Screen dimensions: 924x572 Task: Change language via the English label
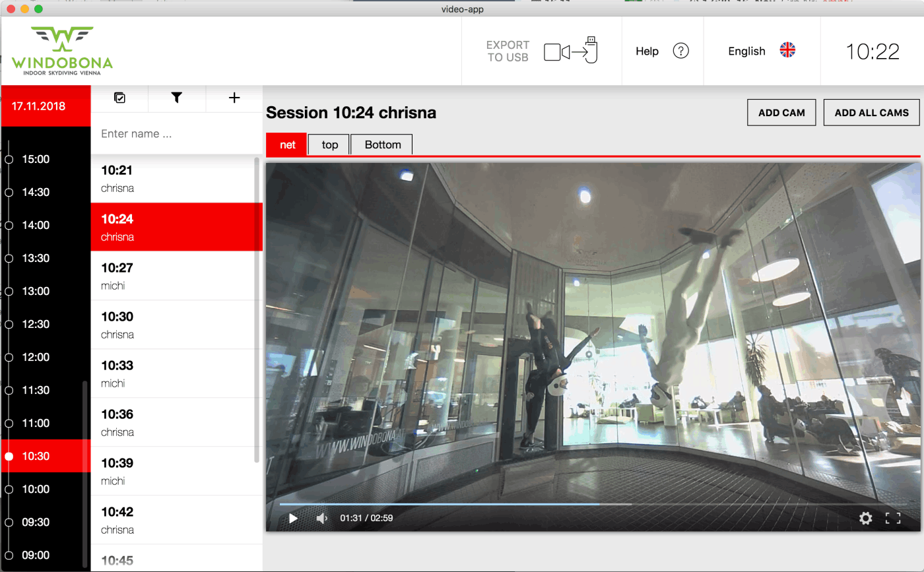point(746,51)
